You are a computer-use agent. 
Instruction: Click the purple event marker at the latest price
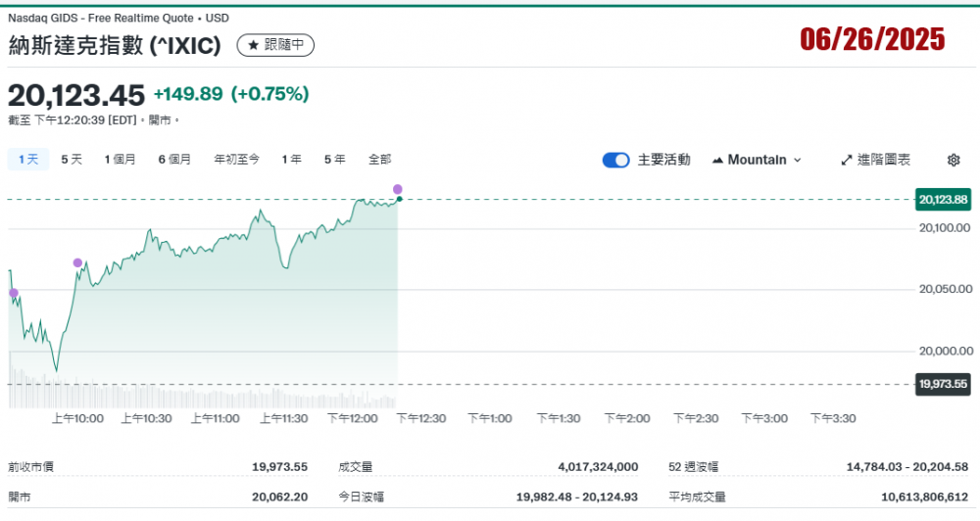pyautogui.click(x=398, y=188)
